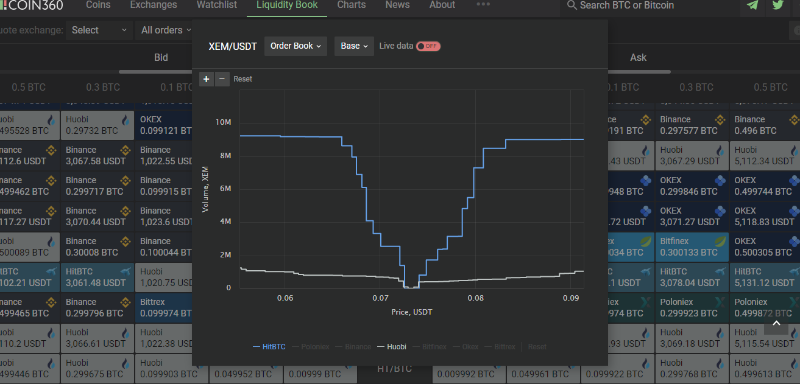Hide Huobi series in chart legend
Image resolution: width=800 pixels, height=384 pixels.
tap(391, 347)
